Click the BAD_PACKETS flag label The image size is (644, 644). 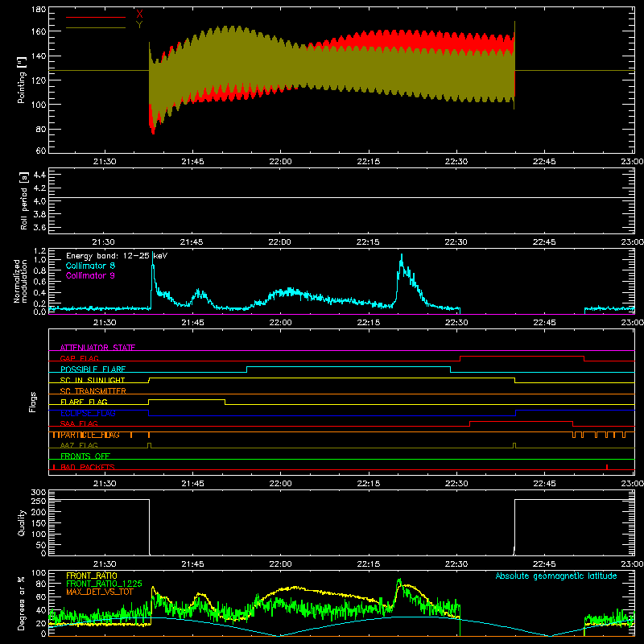[x=88, y=467]
